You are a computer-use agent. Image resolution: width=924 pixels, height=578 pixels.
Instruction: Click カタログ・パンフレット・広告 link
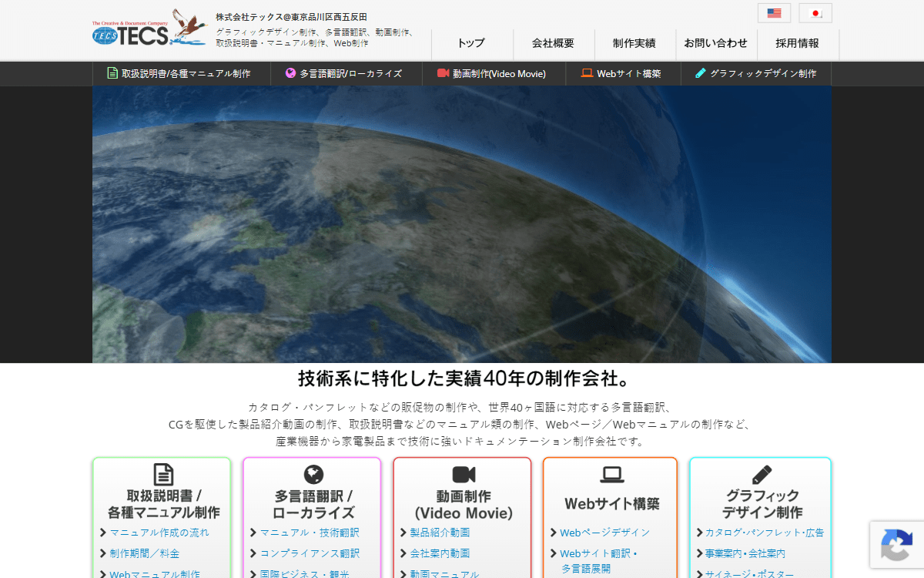point(765,533)
